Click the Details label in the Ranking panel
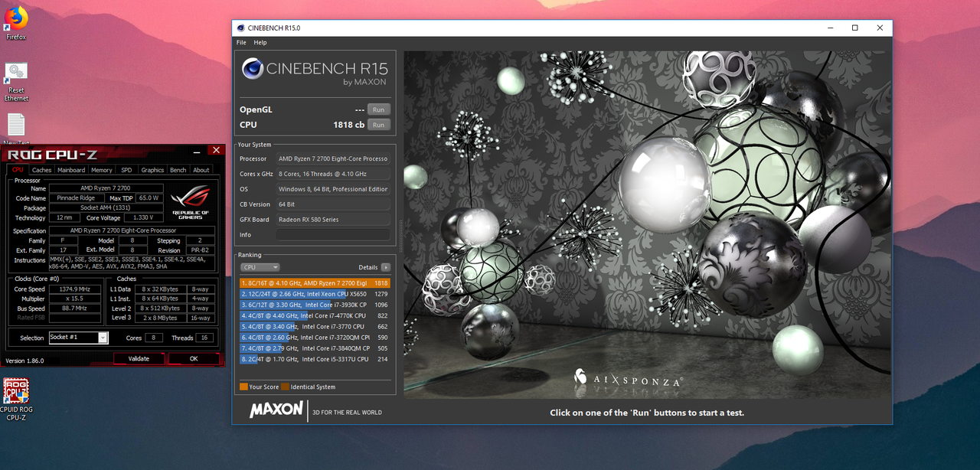The image size is (980, 470). 368,267
